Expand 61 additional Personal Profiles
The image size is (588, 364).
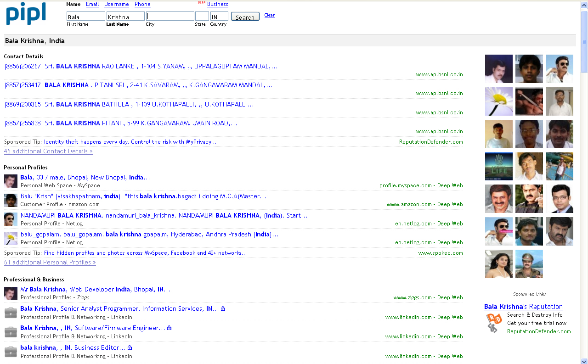50,262
